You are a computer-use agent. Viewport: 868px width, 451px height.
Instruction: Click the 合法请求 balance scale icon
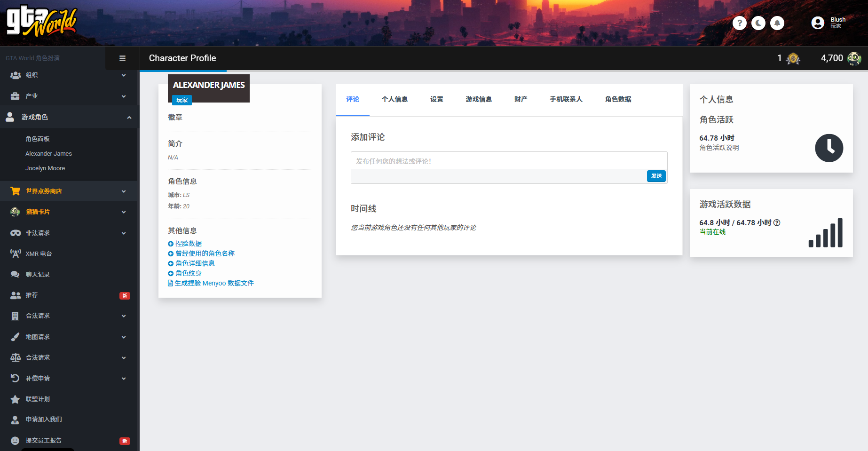[16, 357]
